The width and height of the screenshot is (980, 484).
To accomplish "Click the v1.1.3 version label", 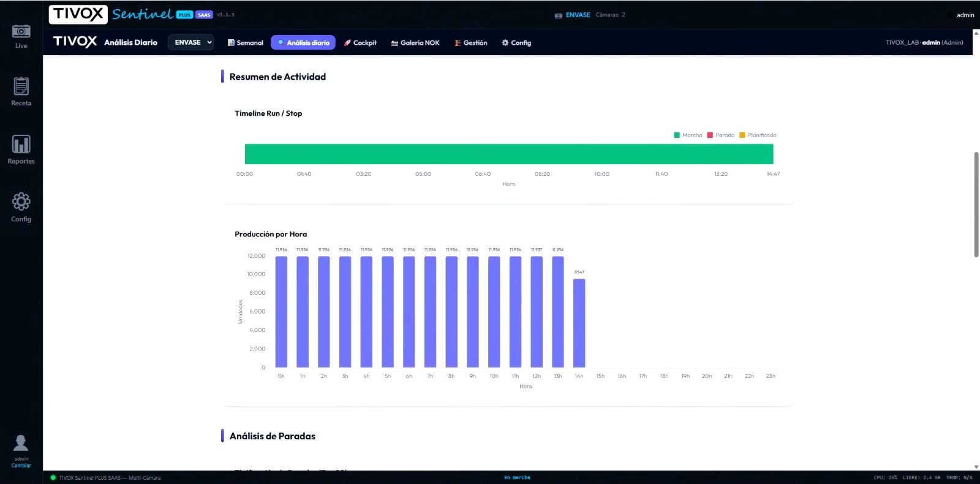I will pyautogui.click(x=225, y=15).
